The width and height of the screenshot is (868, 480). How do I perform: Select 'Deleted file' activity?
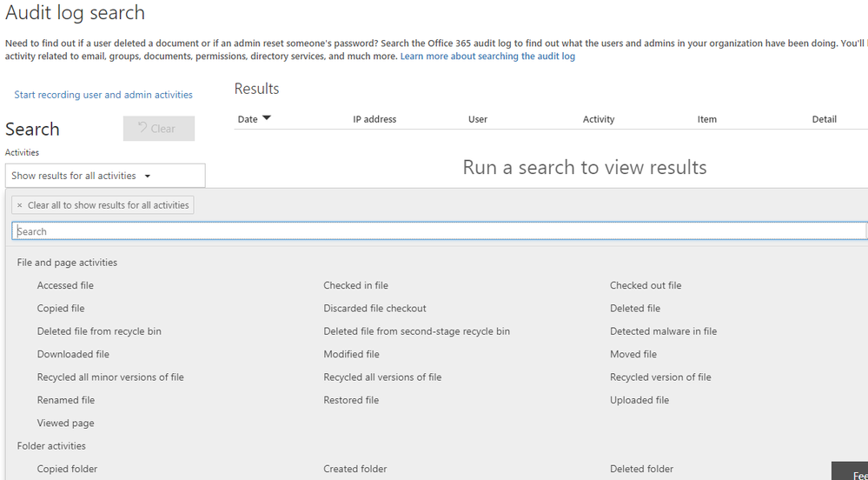point(635,308)
